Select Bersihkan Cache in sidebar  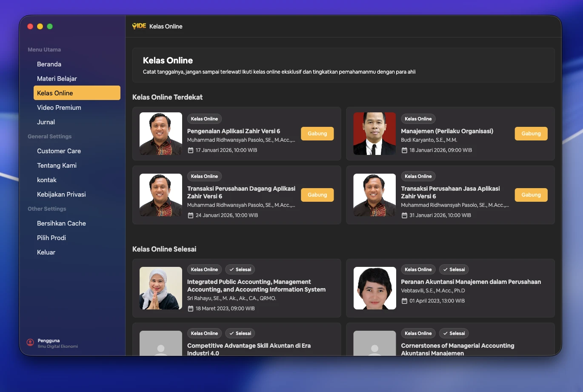click(x=61, y=223)
